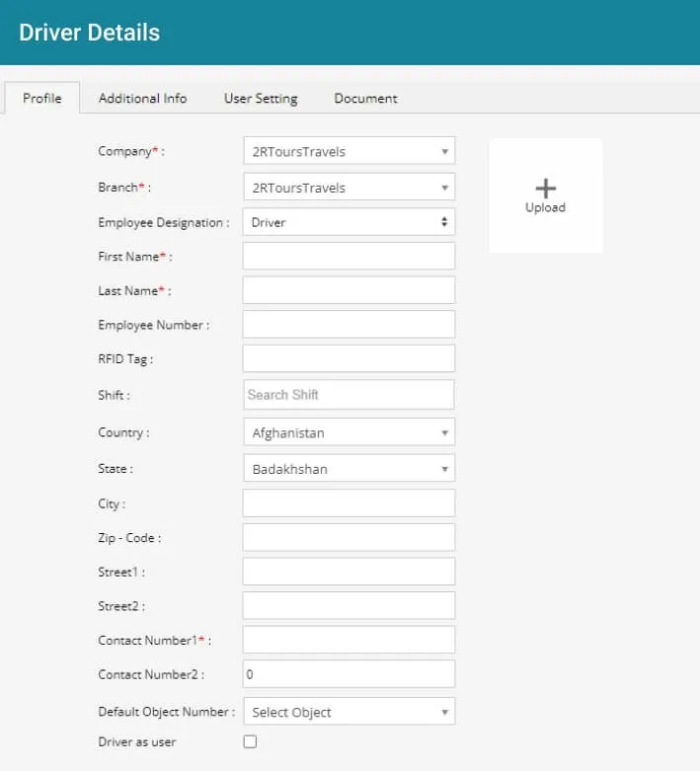Select the Profile tab

(42, 98)
